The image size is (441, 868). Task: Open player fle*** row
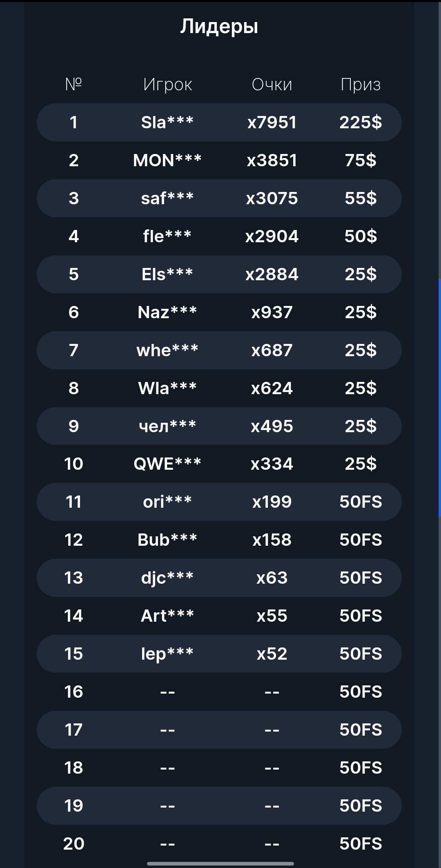(167, 236)
